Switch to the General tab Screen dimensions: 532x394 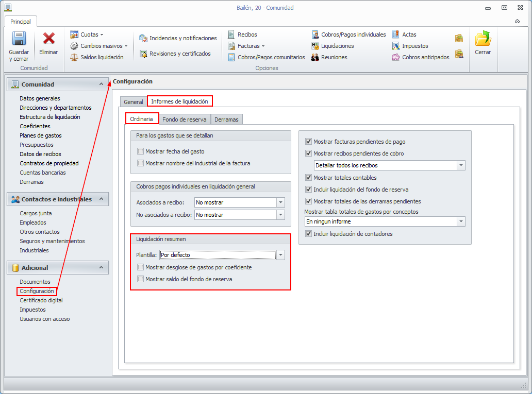pyautogui.click(x=134, y=102)
